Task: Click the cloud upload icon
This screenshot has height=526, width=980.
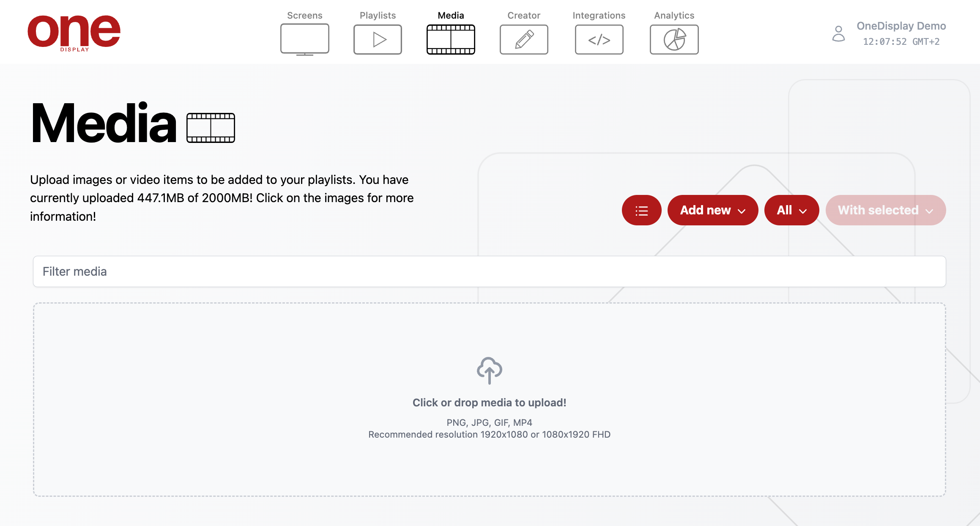Action: pos(489,370)
